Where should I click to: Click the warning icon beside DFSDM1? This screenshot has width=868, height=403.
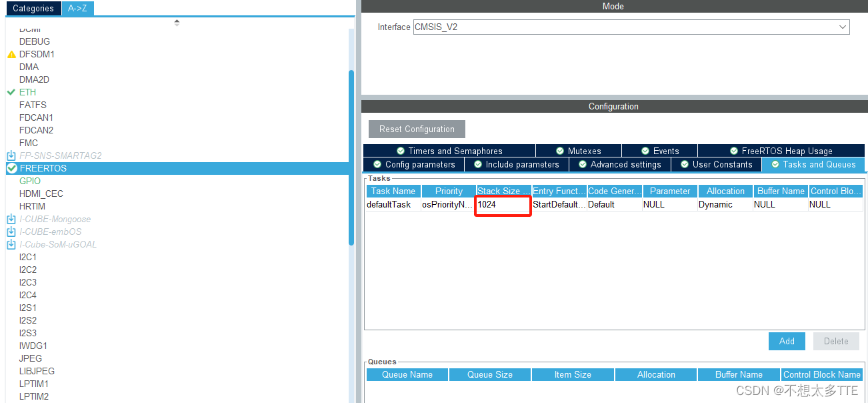(11, 54)
